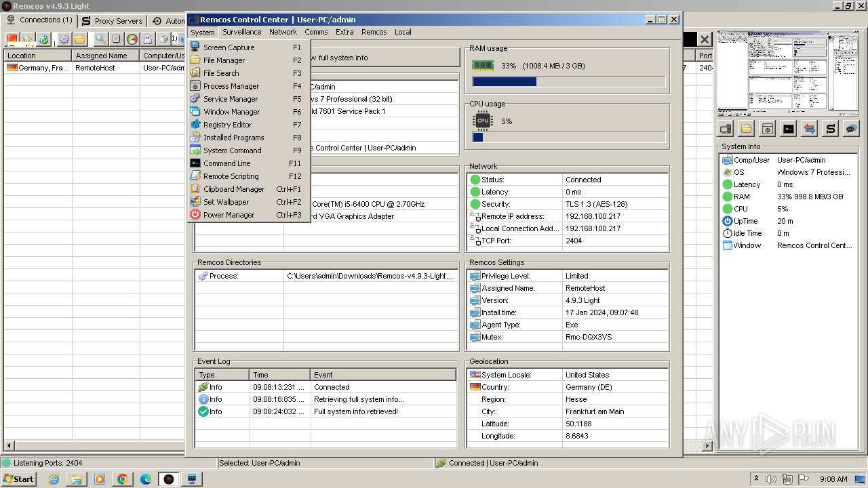Click the gear with green checkmark icon
Image resolution: width=868 pixels, height=488 pixels.
point(43,39)
